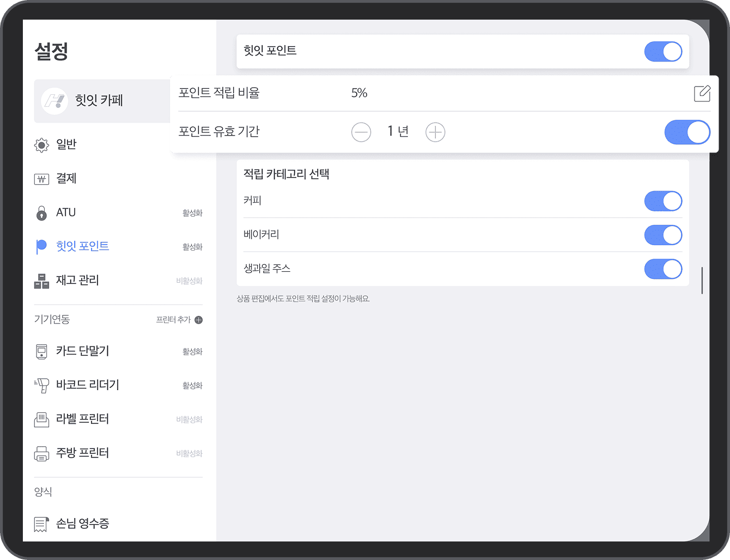Click the vertical scrollbar on right edge
This screenshot has width=730, height=560.
702,281
